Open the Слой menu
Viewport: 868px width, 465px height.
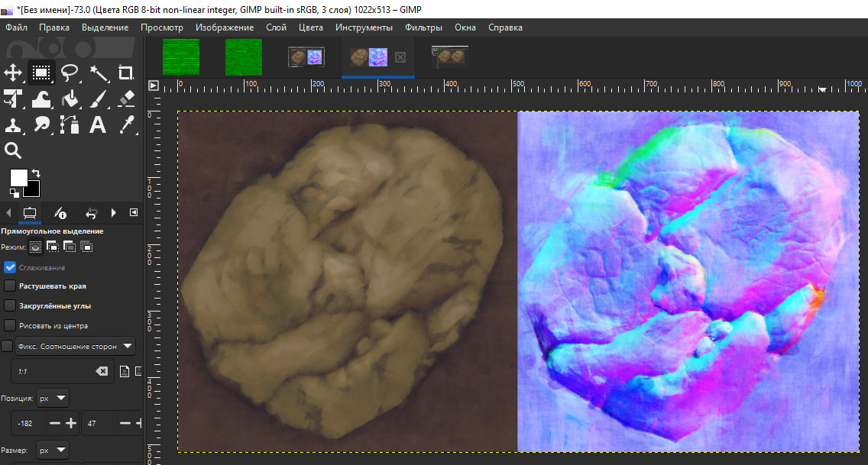tap(276, 27)
